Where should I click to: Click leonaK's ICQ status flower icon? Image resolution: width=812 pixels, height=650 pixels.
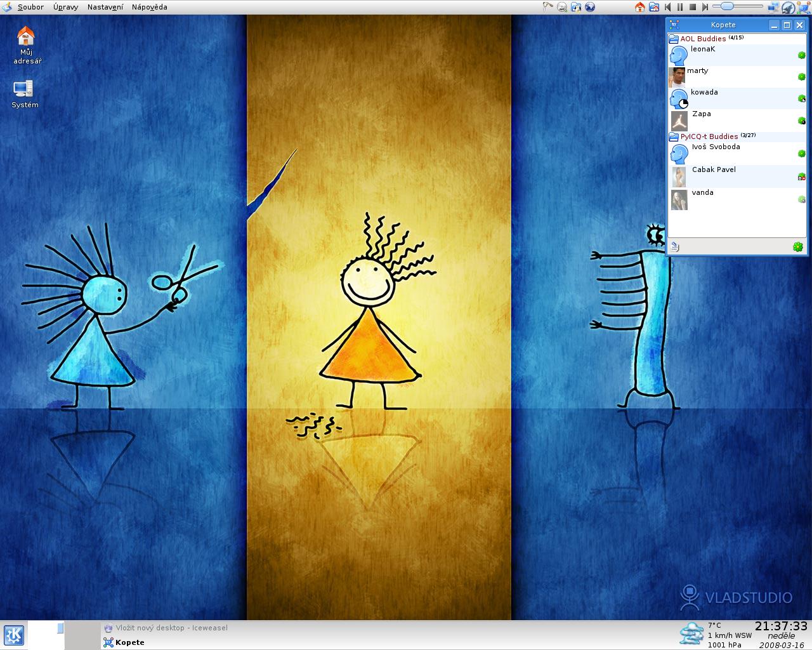click(x=801, y=55)
